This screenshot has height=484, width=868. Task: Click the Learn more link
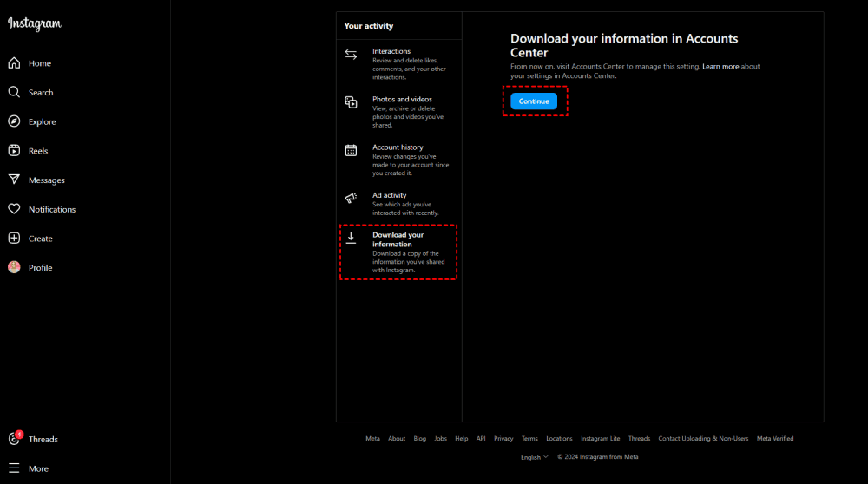pos(720,67)
